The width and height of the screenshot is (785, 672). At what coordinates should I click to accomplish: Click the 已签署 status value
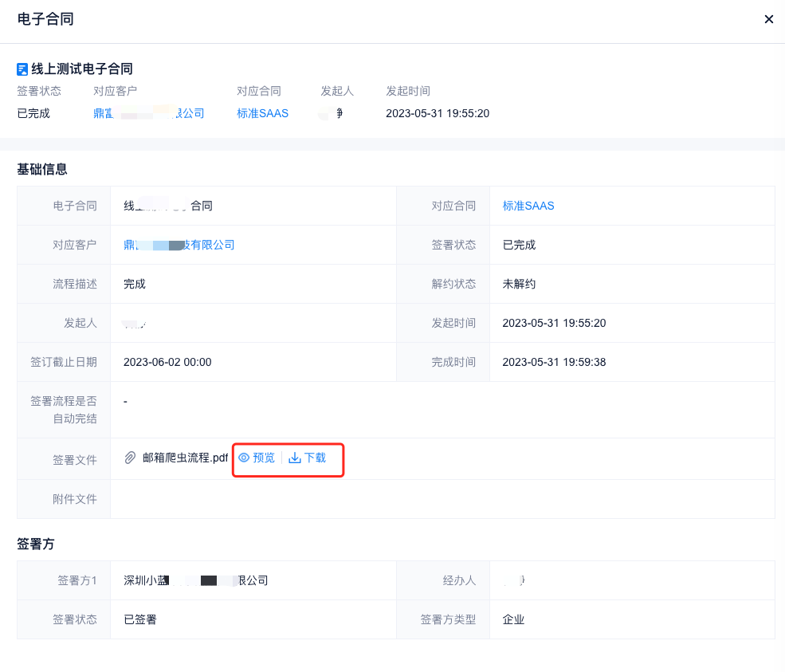tap(139, 619)
